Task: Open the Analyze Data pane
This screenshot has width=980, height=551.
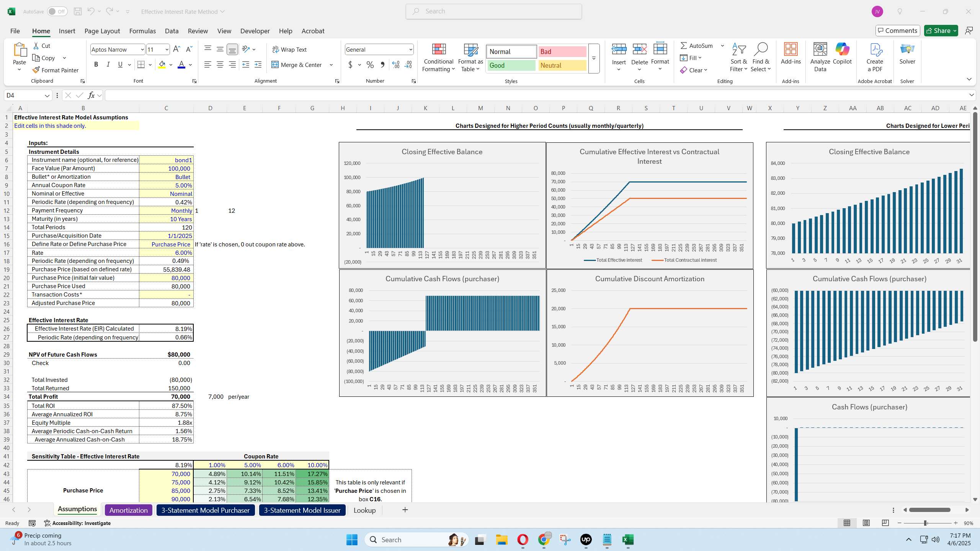Action: (x=819, y=57)
